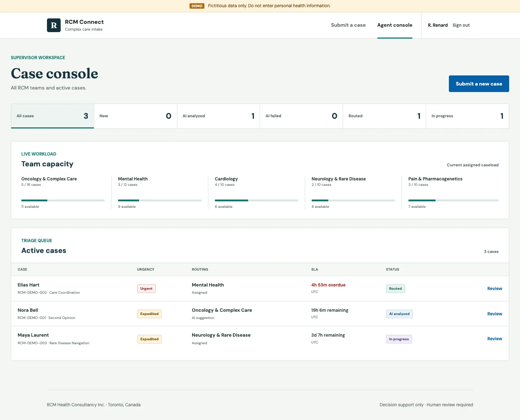
Task: Filter cases by New status
Action: [135, 116]
